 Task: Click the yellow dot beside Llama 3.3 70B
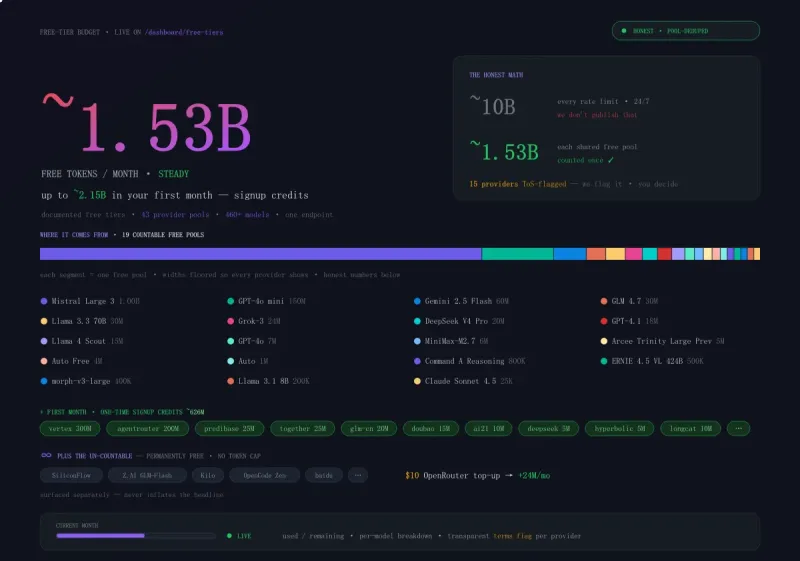44,321
